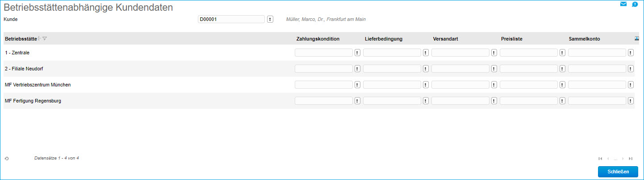Open Zahlungskondition lookup for 1 - Zentrale
Image resolution: width=644 pixels, height=180 pixels.
click(x=357, y=53)
